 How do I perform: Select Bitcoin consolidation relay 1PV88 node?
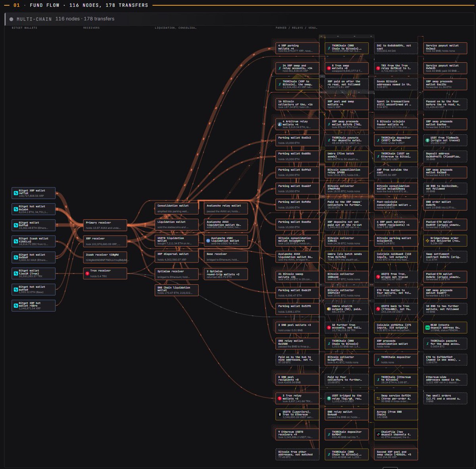point(346,172)
